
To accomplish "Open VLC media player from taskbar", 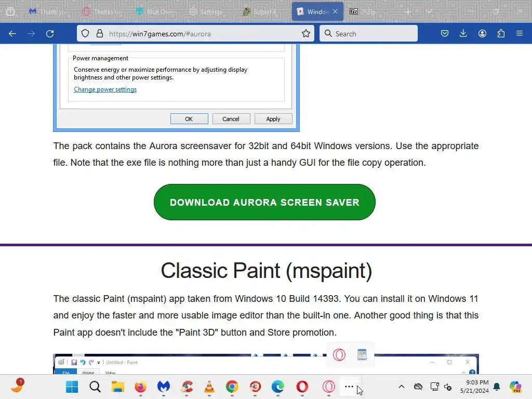I will pos(209,387).
